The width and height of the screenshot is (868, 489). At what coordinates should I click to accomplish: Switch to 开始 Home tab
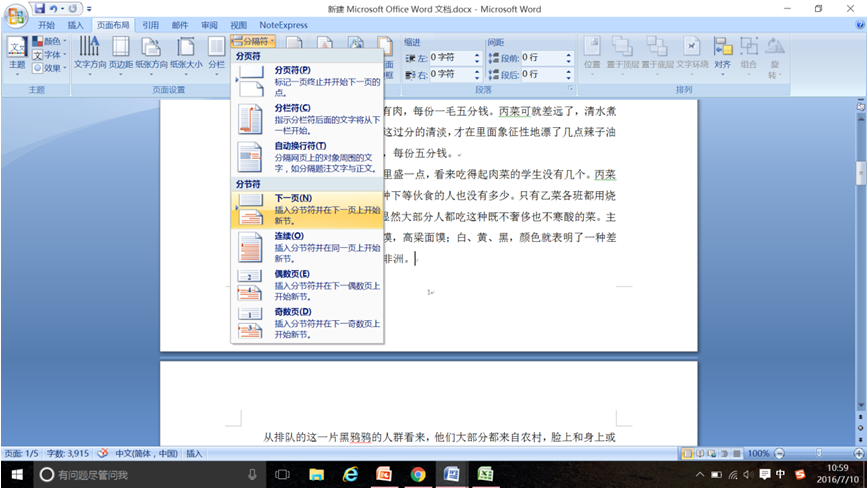click(46, 25)
